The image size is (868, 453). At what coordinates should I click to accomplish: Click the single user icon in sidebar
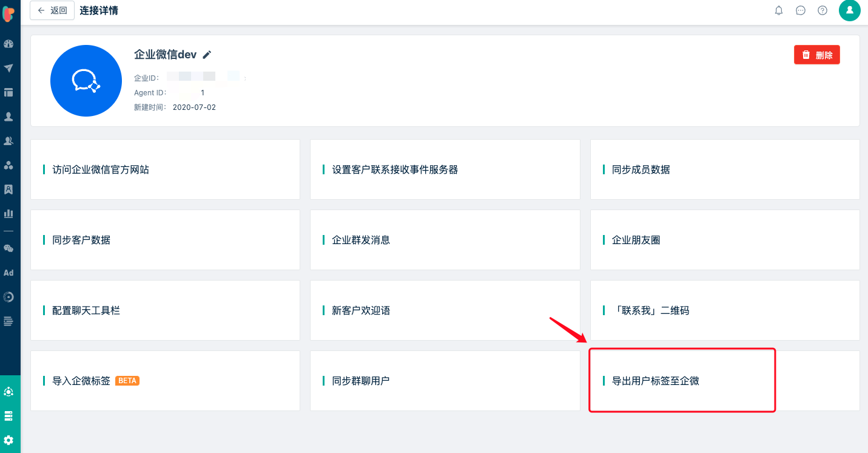(8, 117)
